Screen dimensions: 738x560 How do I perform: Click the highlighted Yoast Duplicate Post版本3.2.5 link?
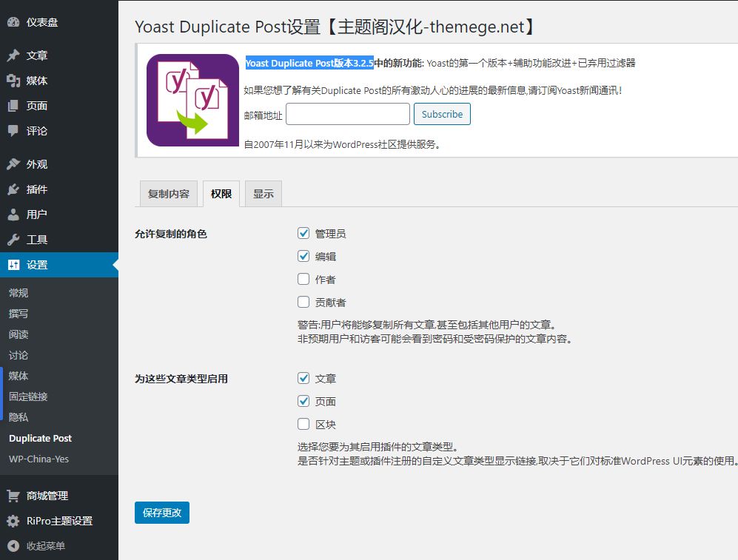tap(309, 63)
